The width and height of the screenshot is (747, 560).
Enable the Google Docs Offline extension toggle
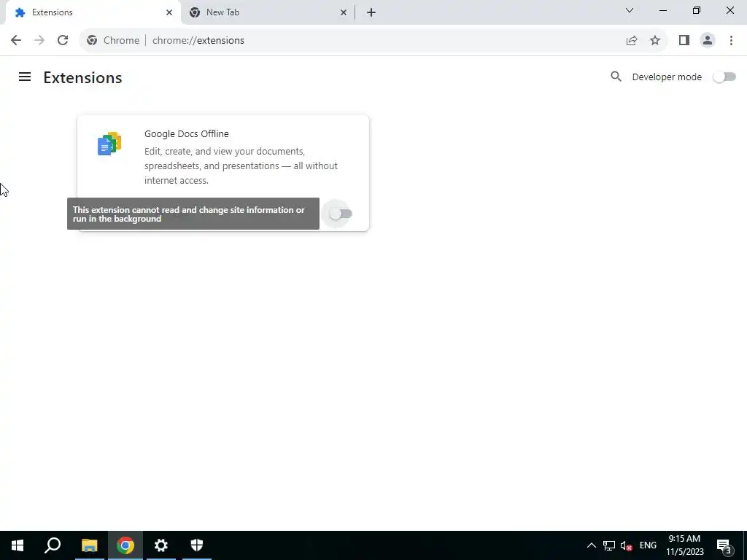pos(341,214)
